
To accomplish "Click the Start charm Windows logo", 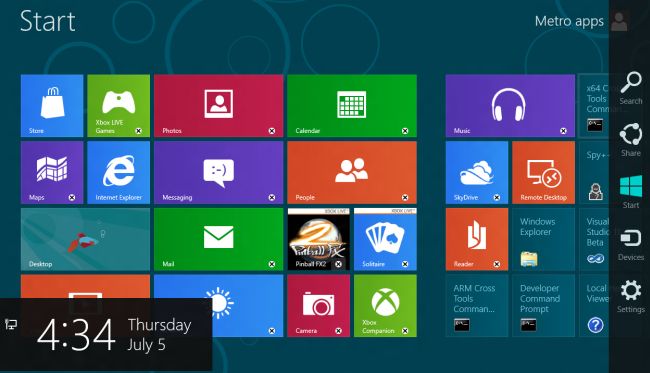I will point(631,186).
